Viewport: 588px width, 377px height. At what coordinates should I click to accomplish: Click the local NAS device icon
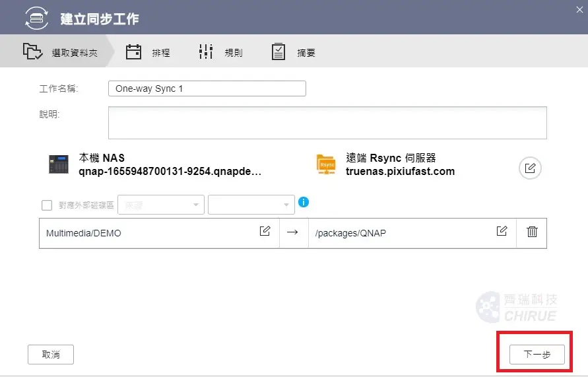pyautogui.click(x=59, y=164)
